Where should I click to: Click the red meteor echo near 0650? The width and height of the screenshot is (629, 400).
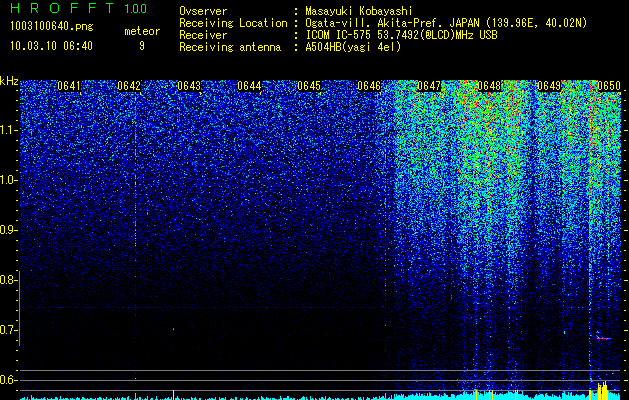click(x=603, y=338)
